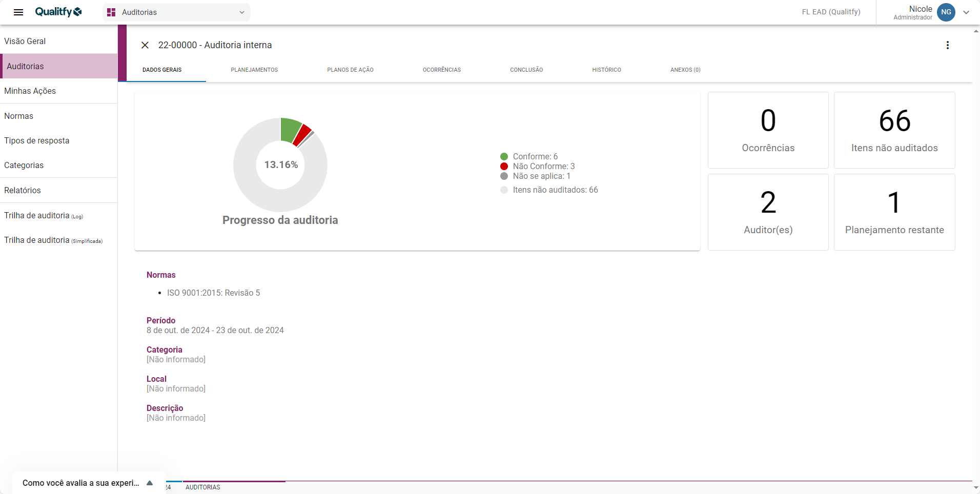Toggle the Não se aplica: 1 legend entry
Image resolution: width=980 pixels, height=494 pixels.
click(535, 176)
